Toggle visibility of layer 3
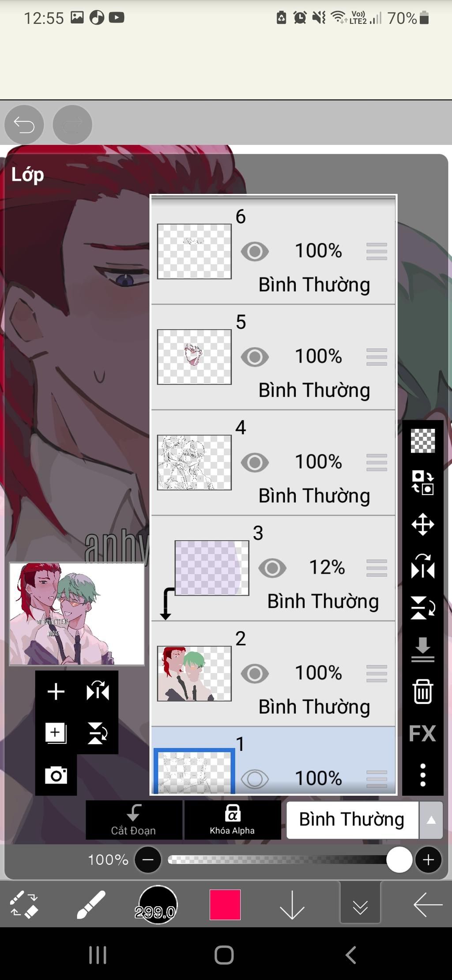452x980 pixels. pos(272,568)
